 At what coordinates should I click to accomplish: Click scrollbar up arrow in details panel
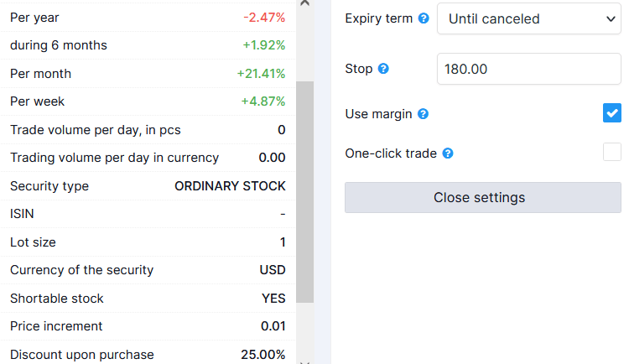click(x=304, y=4)
